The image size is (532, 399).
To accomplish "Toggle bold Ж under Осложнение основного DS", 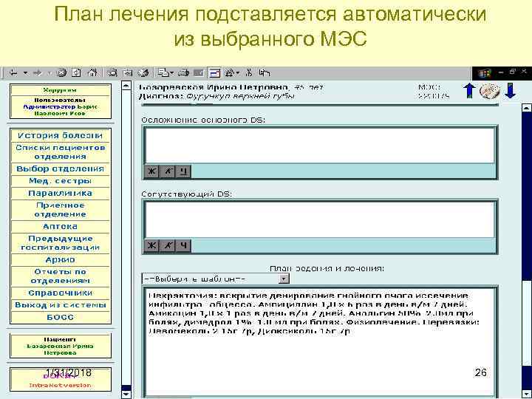I will 151,171.
